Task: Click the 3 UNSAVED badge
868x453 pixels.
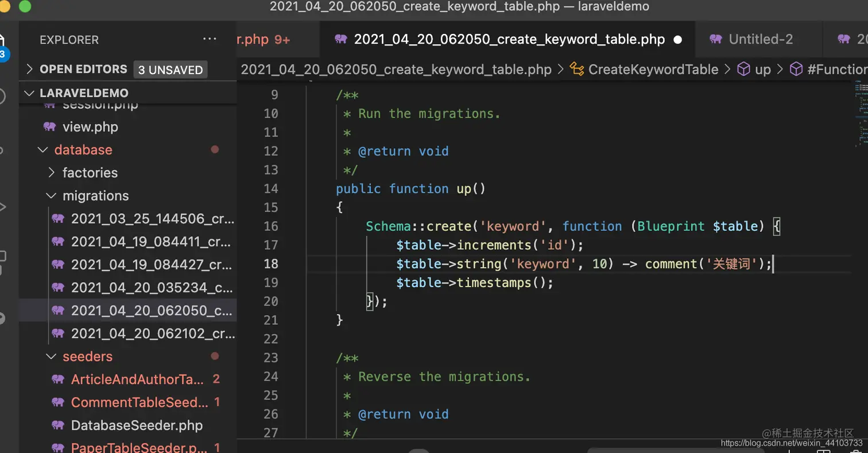Action: click(x=170, y=69)
